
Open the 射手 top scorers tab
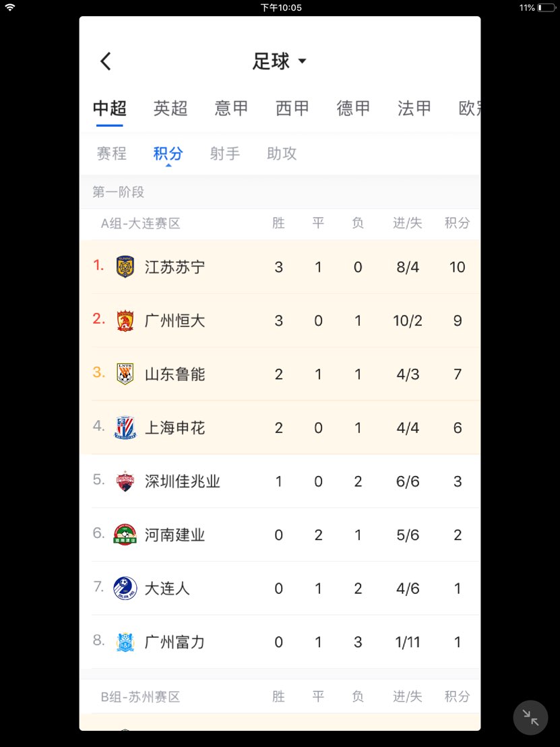tap(225, 154)
